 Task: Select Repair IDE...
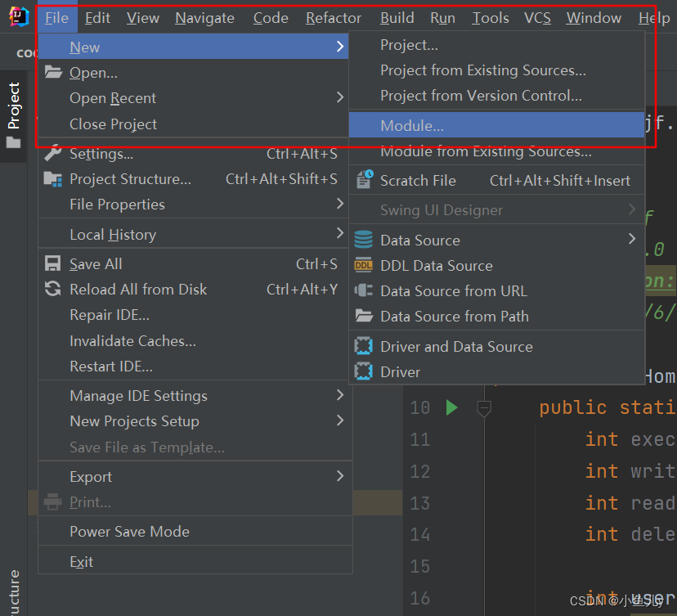pos(193,315)
